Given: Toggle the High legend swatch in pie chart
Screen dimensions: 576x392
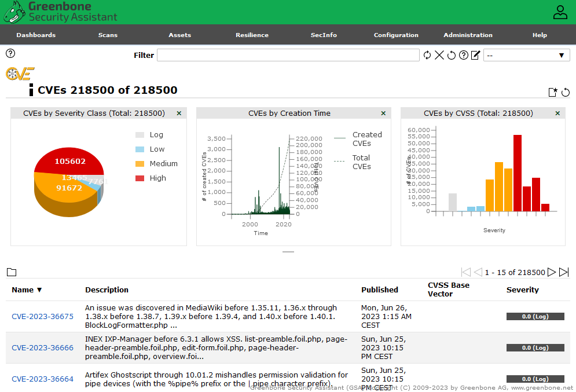Looking at the screenshot, I should (140, 178).
